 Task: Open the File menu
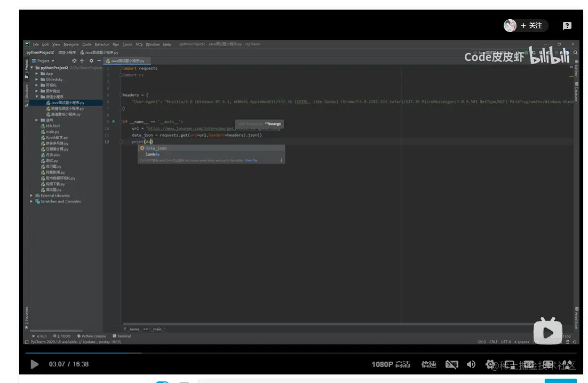(x=36, y=44)
